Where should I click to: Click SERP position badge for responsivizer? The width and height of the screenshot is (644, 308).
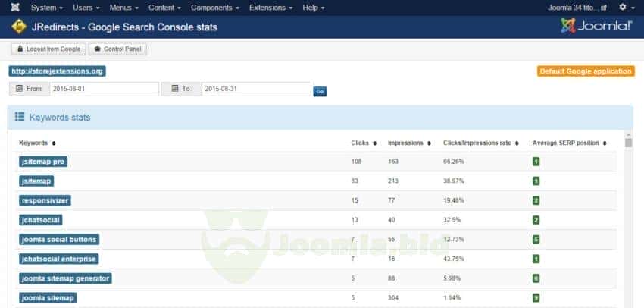coord(536,201)
